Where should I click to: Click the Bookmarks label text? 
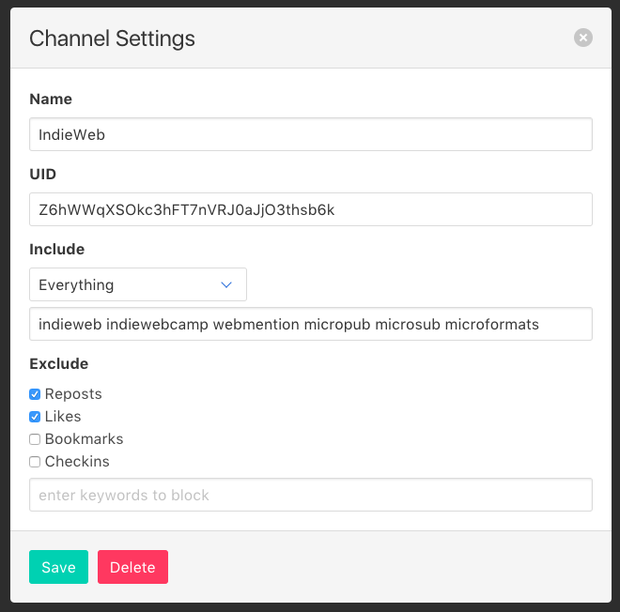84,439
